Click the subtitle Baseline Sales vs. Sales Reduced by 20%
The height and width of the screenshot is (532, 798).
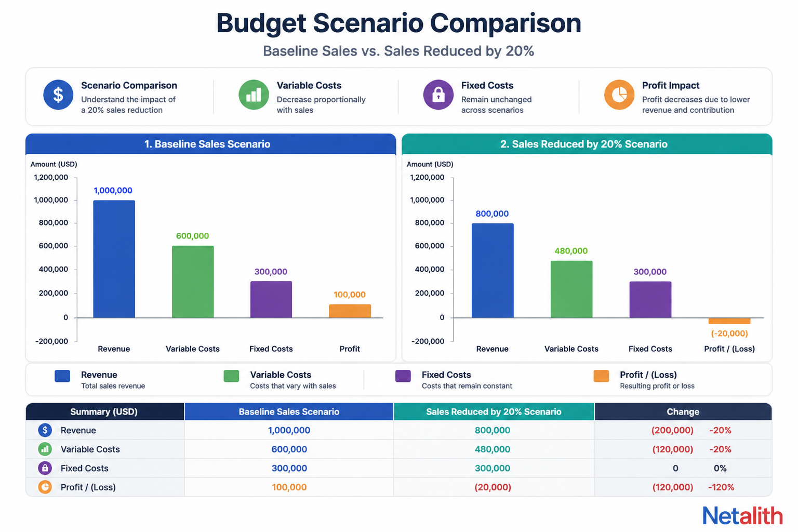[x=398, y=51]
